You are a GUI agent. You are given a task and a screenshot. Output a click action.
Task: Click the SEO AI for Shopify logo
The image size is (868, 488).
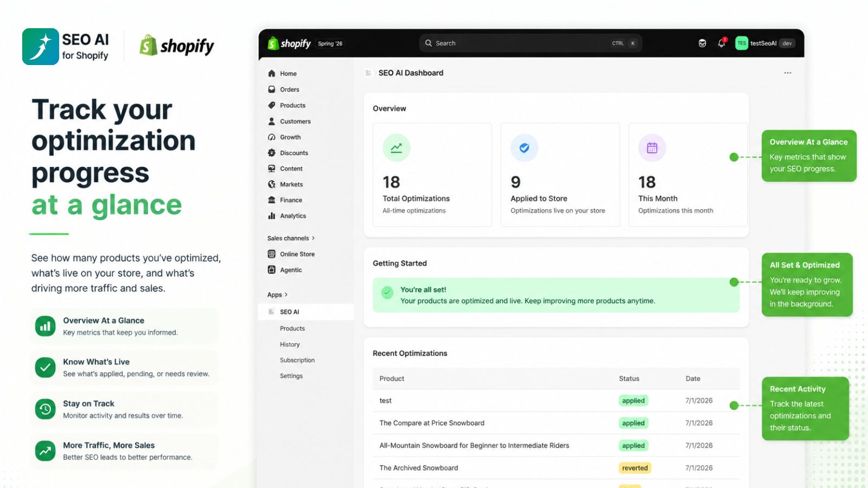(66, 47)
